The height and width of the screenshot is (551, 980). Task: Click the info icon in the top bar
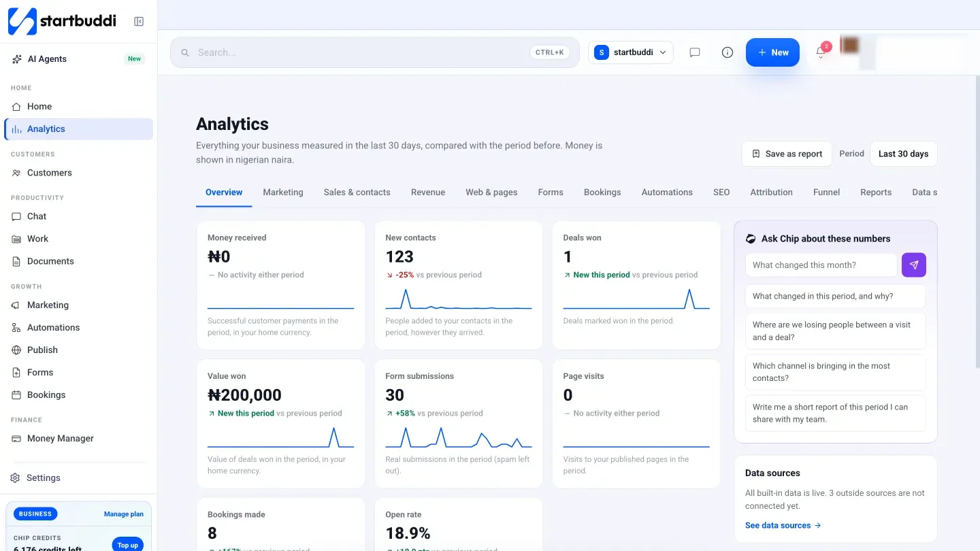[728, 52]
